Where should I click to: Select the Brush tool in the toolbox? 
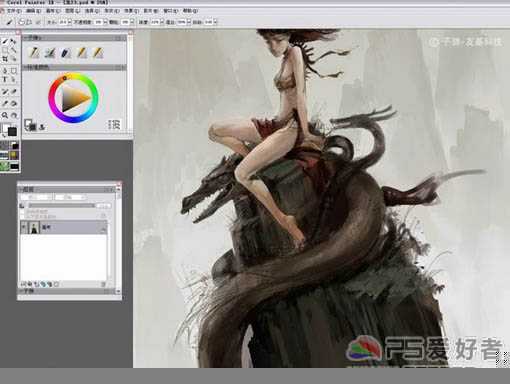pos(5,42)
